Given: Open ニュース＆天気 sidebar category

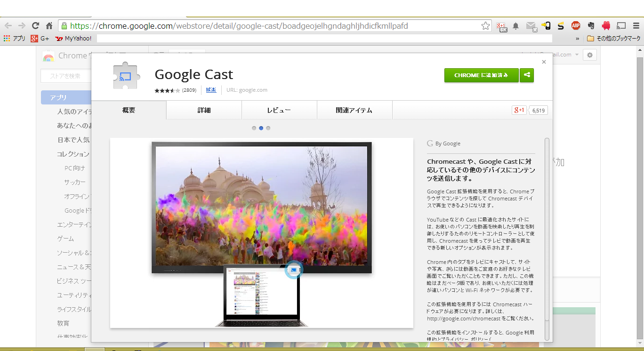Looking at the screenshot, I should tap(74, 267).
